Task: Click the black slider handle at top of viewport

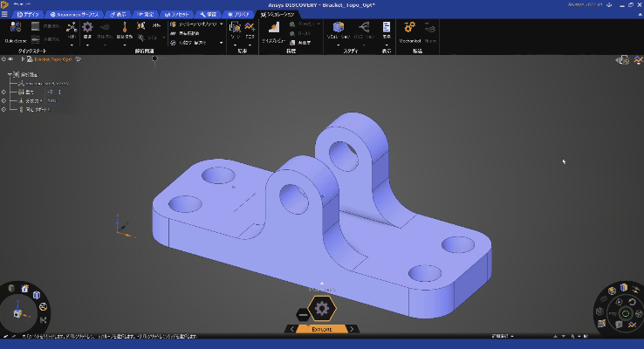Action: click(x=154, y=58)
